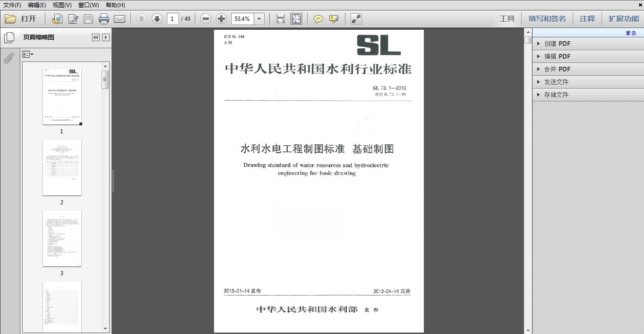The height and width of the screenshot is (334, 644).
Task: Go to next page with down arrow
Action: (157, 19)
